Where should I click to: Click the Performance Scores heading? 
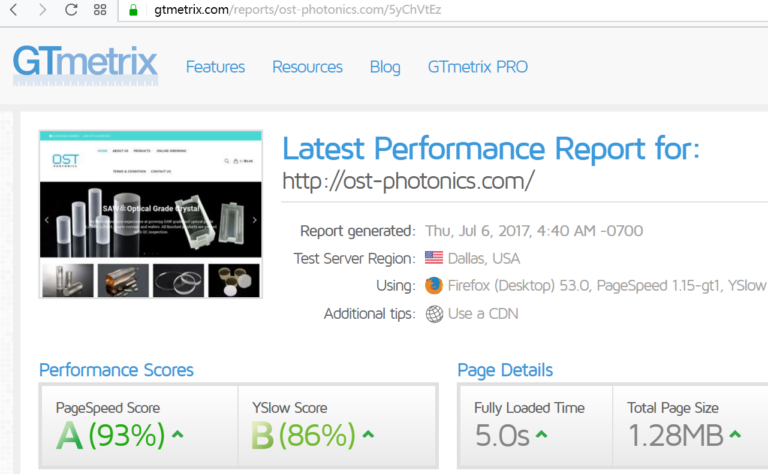116,370
